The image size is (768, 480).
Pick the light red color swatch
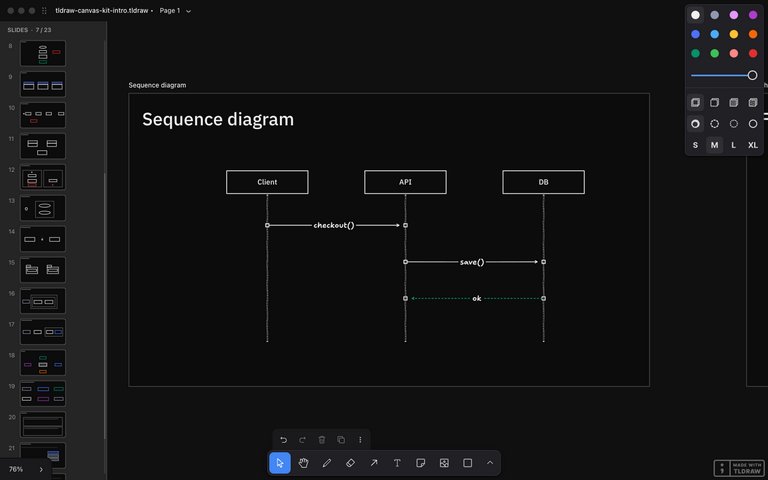pyautogui.click(x=734, y=53)
